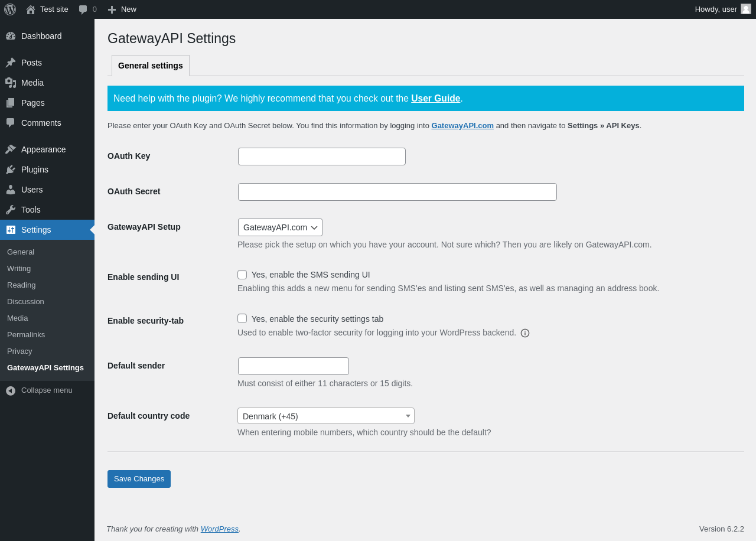Viewport: 756px width, 541px height.
Task: Open Permalinks settings submenu item
Action: [26, 334]
